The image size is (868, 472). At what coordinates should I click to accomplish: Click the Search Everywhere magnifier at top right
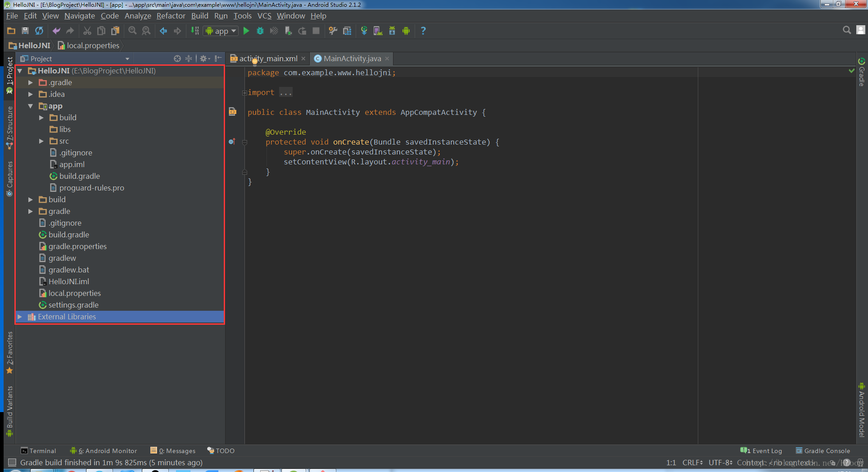click(x=846, y=30)
